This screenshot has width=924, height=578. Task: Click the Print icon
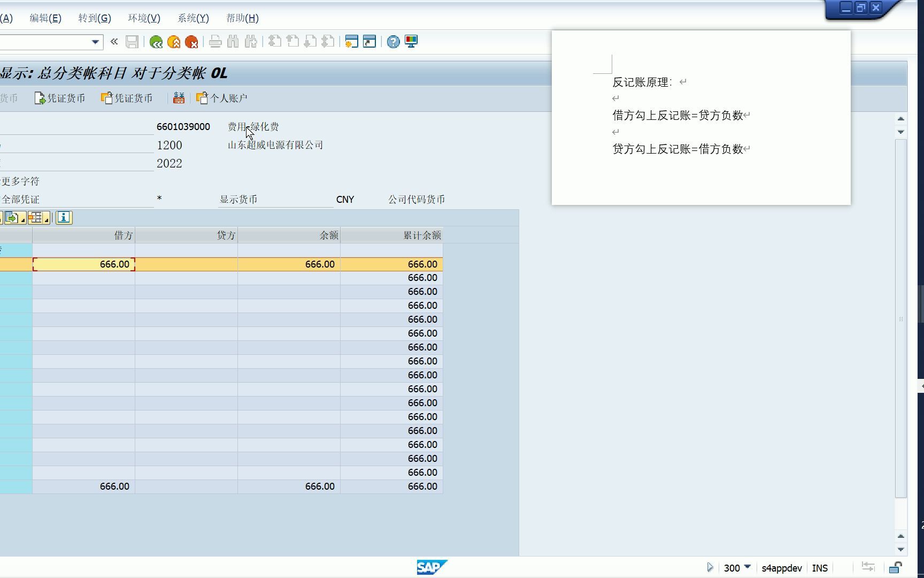pos(215,42)
